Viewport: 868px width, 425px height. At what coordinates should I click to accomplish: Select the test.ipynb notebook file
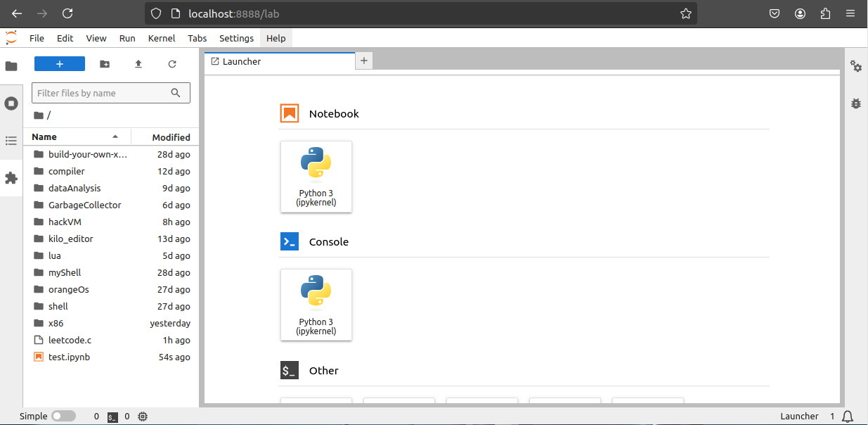111,357
